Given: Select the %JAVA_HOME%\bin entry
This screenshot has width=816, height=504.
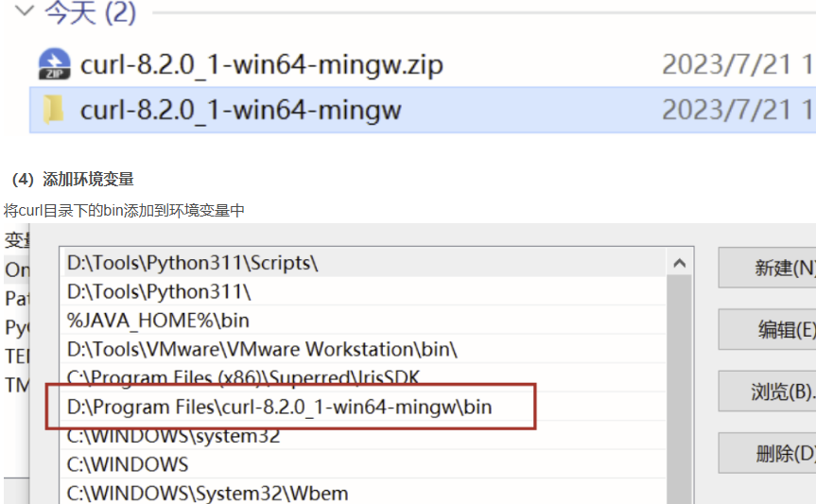Looking at the screenshot, I should 158,321.
